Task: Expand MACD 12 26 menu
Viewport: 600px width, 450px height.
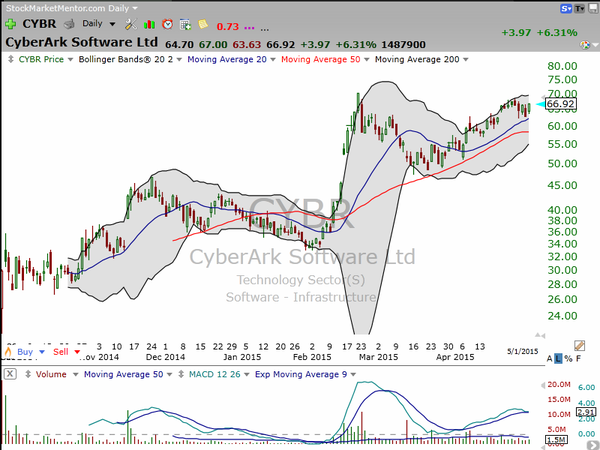Action: pyautogui.click(x=247, y=375)
